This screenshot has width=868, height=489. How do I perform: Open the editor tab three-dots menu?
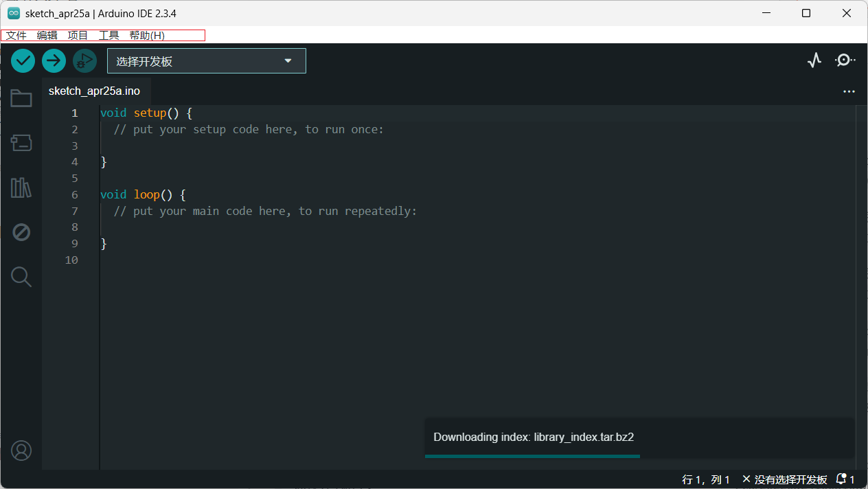849,91
